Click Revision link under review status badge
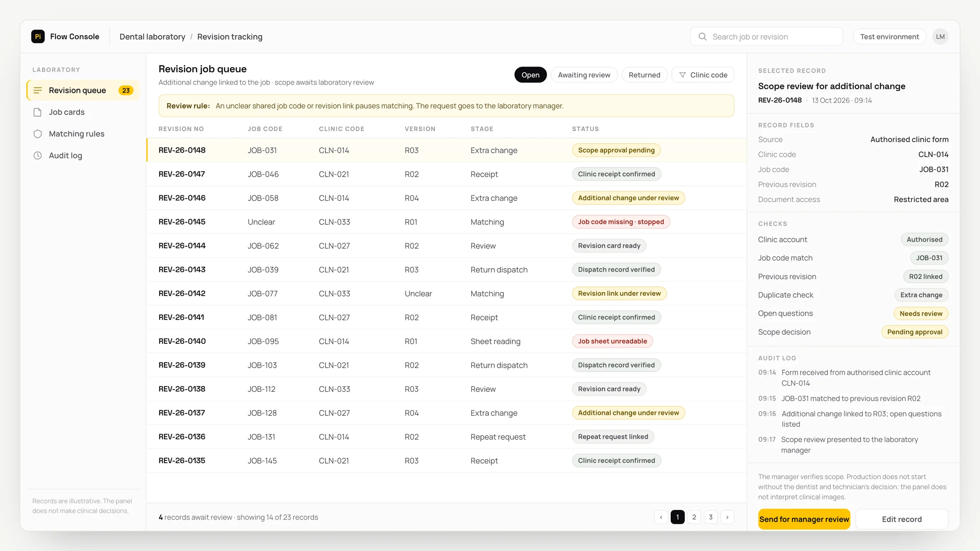 click(619, 293)
